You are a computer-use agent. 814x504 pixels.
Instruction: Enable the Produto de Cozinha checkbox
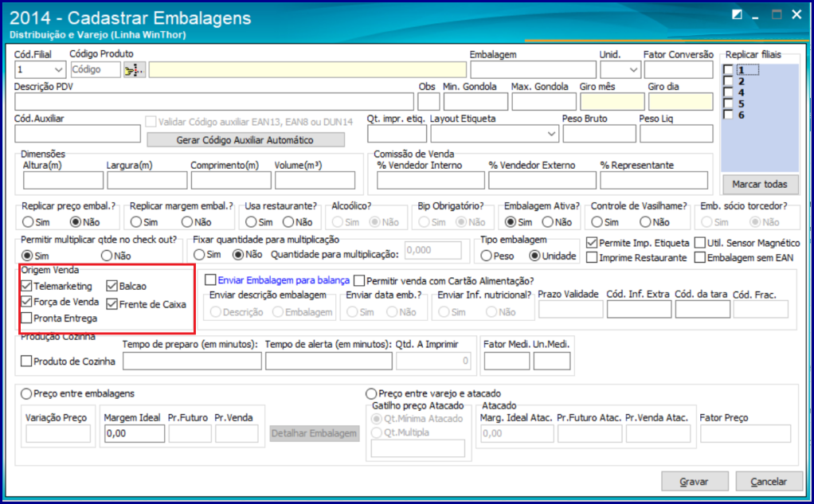coord(26,361)
